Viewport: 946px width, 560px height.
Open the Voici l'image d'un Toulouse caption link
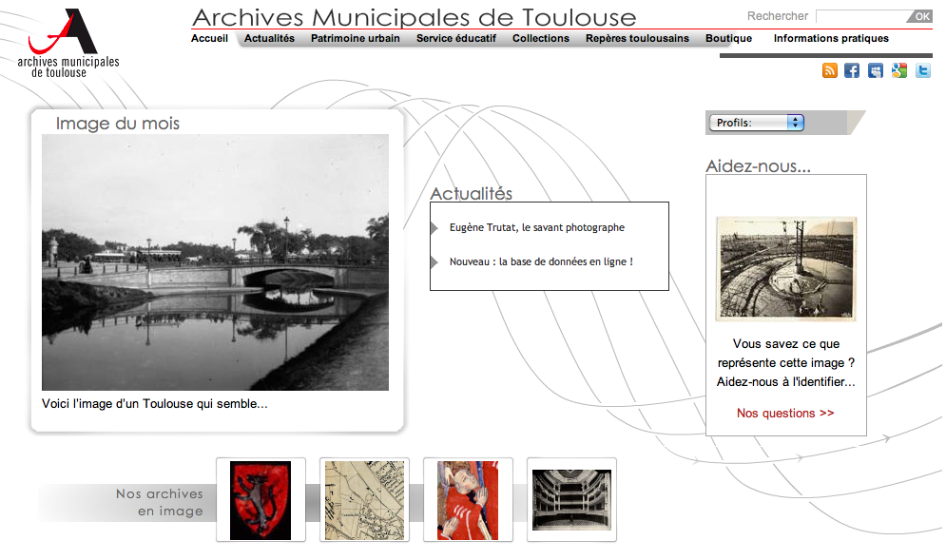pyautogui.click(x=154, y=404)
